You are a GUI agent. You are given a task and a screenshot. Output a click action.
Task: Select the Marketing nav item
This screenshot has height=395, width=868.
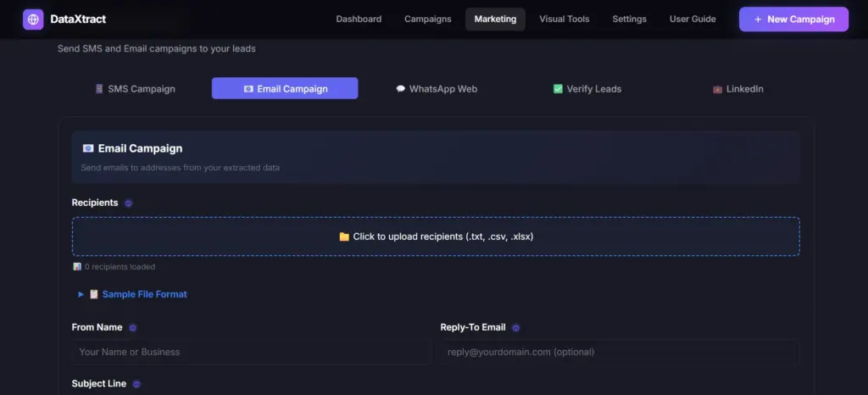point(495,19)
